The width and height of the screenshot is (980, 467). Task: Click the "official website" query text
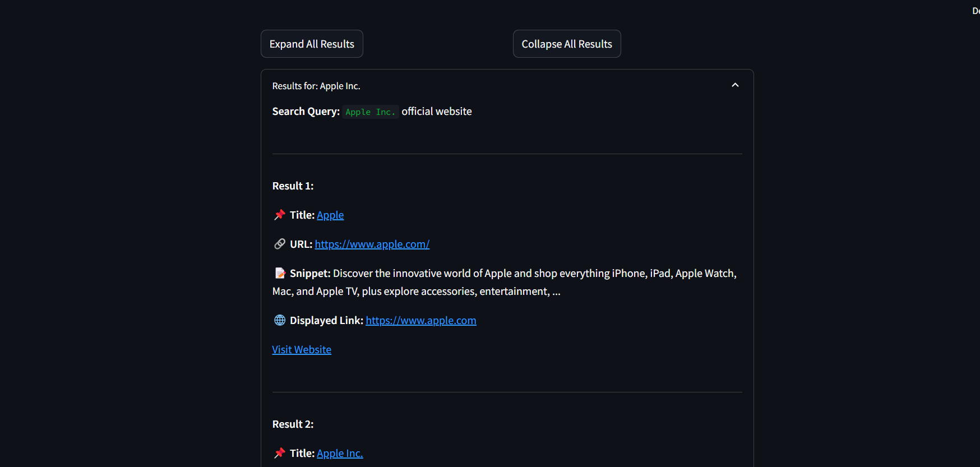(437, 111)
